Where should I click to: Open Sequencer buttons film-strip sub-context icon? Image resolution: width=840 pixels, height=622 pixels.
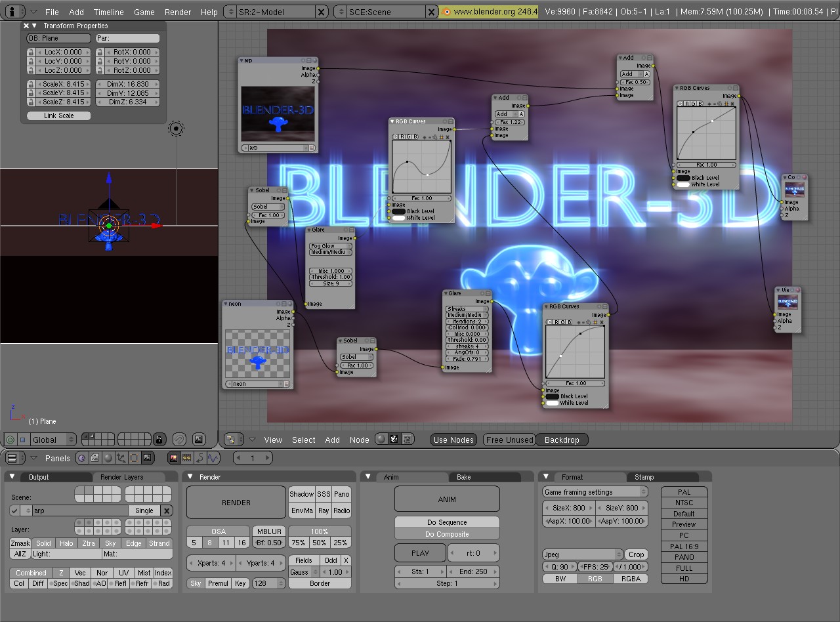[x=187, y=458]
